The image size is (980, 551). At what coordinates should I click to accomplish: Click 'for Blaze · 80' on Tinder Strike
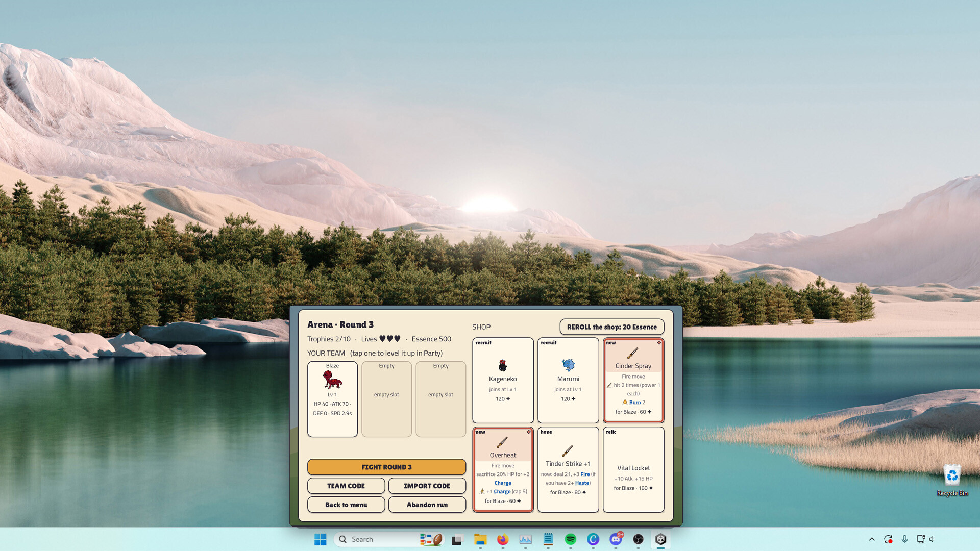(568, 492)
